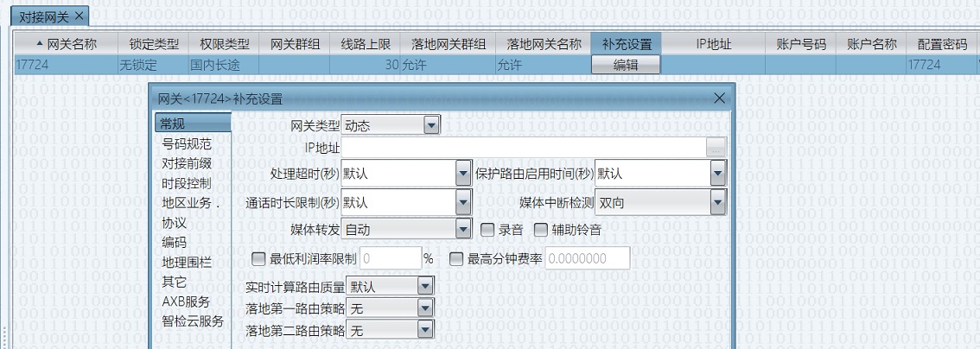
Task: Open the 网关类型 dropdown
Action: [x=432, y=125]
